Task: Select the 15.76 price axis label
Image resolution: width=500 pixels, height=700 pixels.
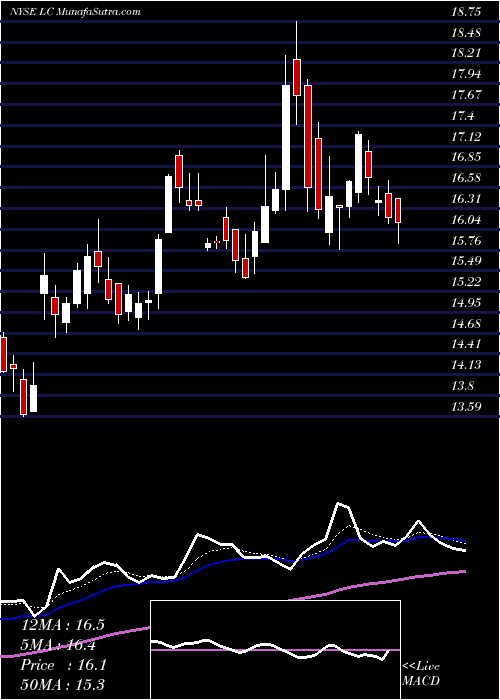Action: click(466, 240)
